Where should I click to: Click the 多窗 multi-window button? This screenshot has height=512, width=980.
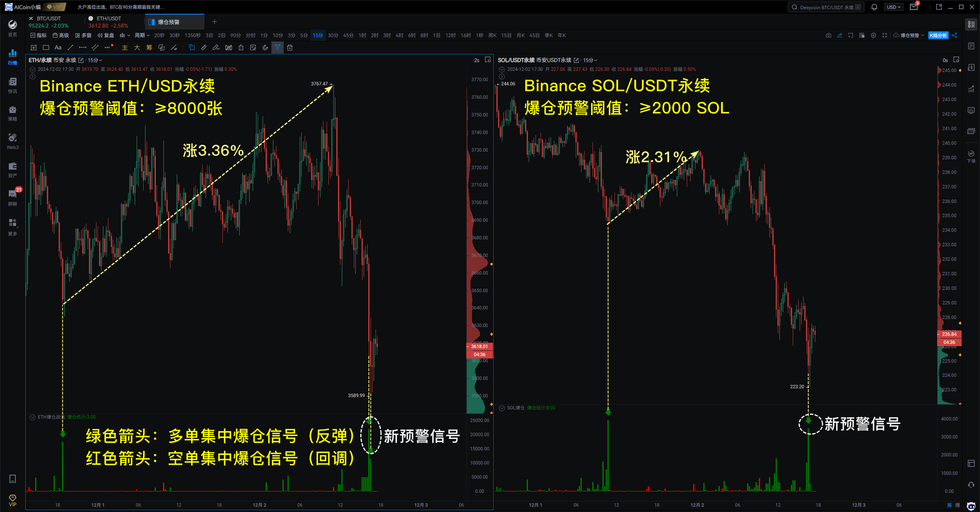click(x=83, y=35)
